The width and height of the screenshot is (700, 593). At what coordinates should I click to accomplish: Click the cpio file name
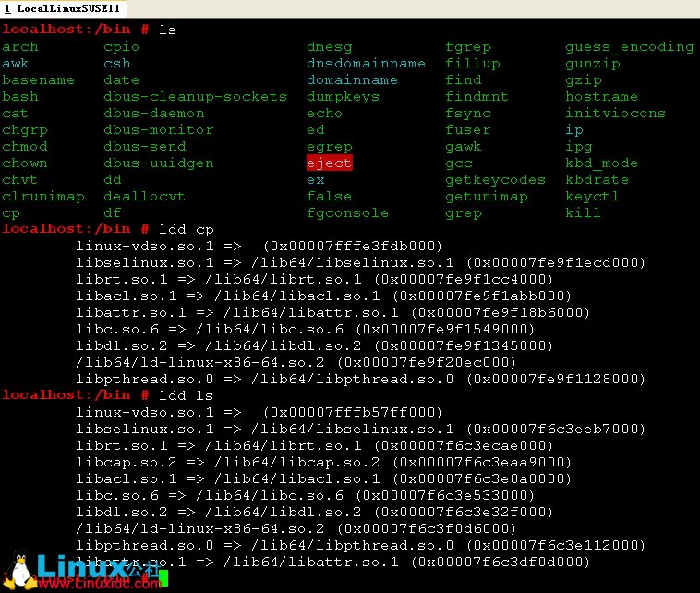pos(121,46)
